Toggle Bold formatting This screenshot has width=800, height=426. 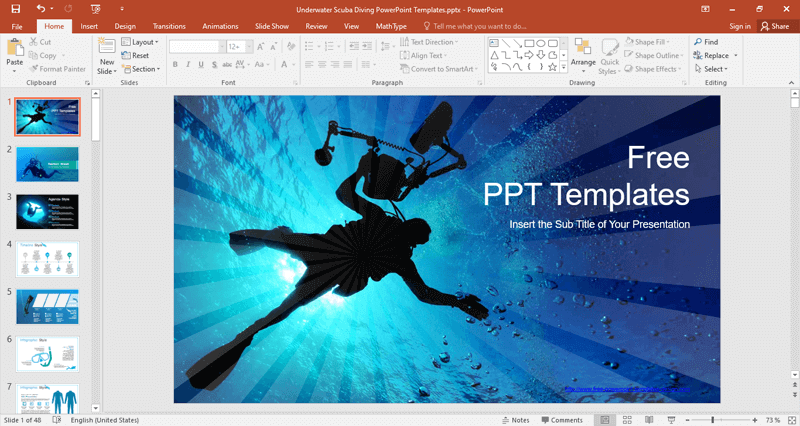coord(175,64)
